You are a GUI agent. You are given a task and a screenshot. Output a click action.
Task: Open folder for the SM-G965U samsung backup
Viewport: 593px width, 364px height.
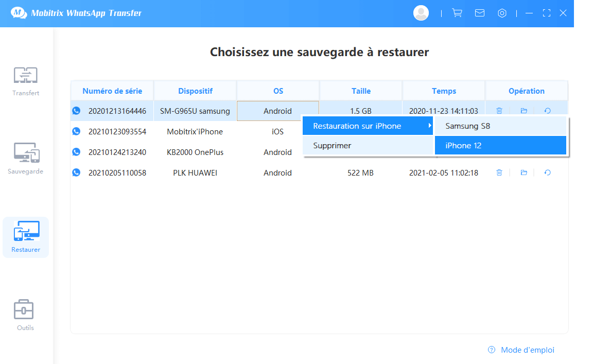(524, 111)
